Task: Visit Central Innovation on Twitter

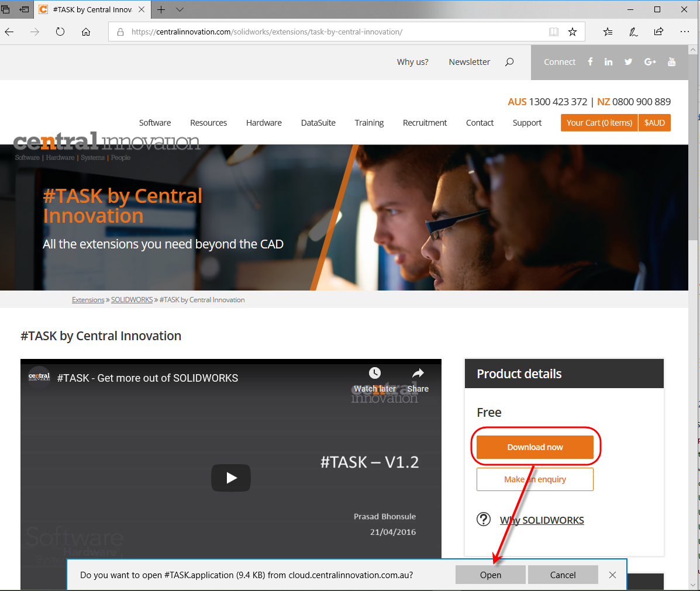Action: point(628,61)
